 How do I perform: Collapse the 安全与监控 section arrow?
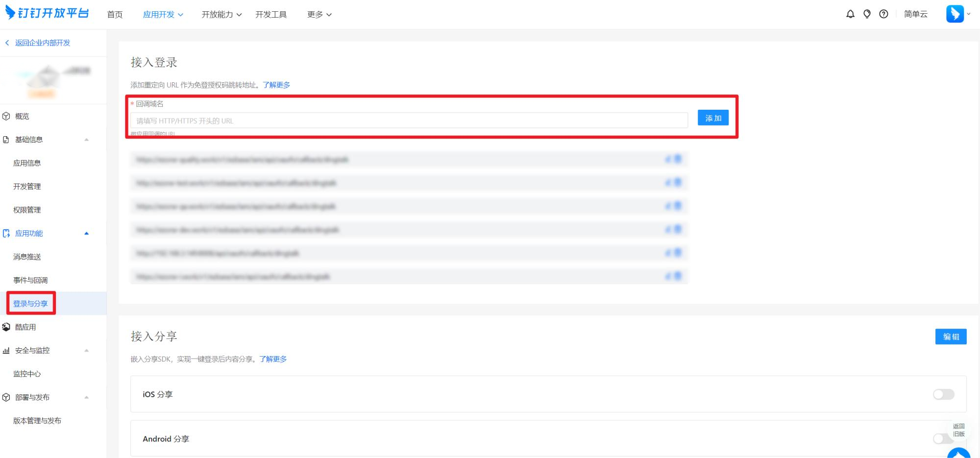[x=87, y=350]
